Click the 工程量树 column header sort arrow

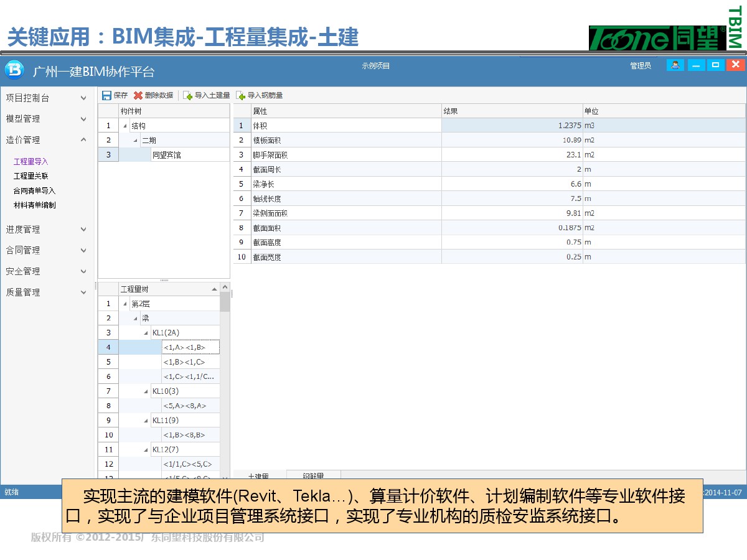pos(214,289)
